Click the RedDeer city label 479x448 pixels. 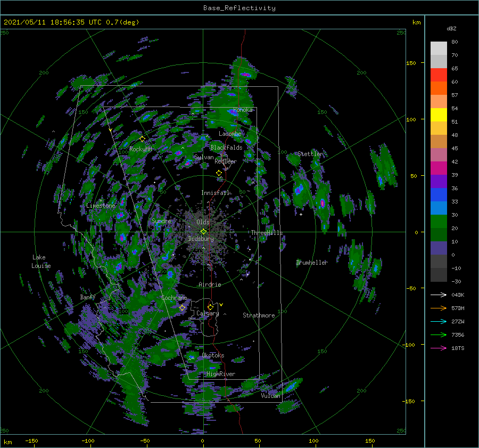click(x=226, y=161)
